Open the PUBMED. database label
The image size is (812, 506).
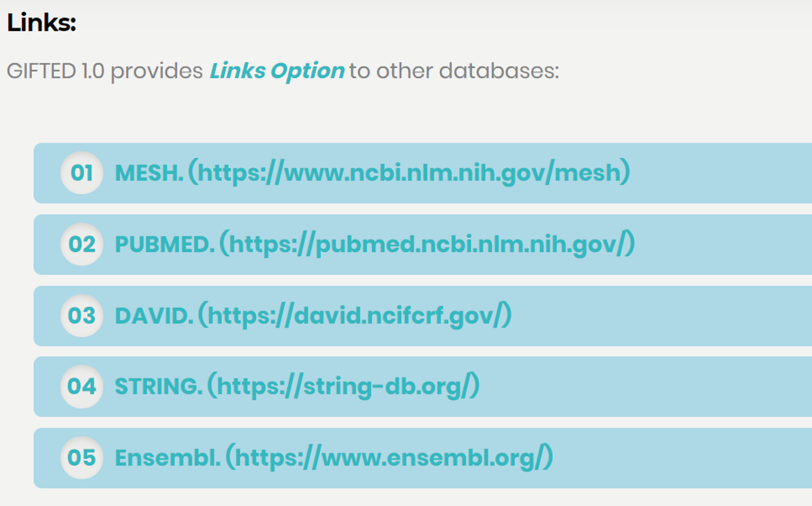(x=165, y=244)
